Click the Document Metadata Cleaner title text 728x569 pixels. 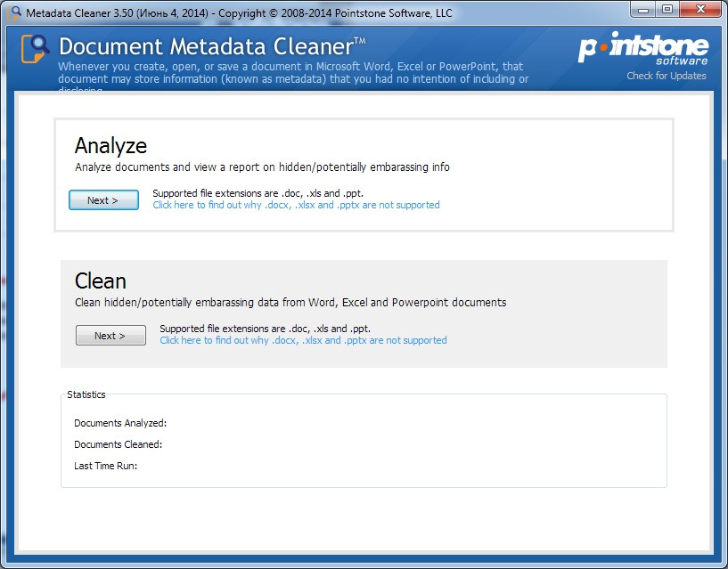click(212, 46)
